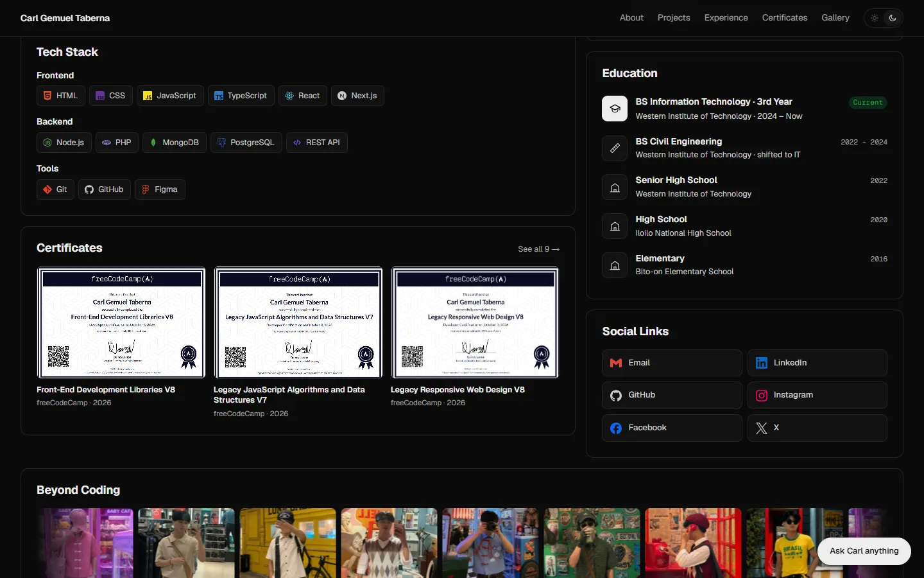
Task: Click the REST API code icon
Action: (x=297, y=143)
